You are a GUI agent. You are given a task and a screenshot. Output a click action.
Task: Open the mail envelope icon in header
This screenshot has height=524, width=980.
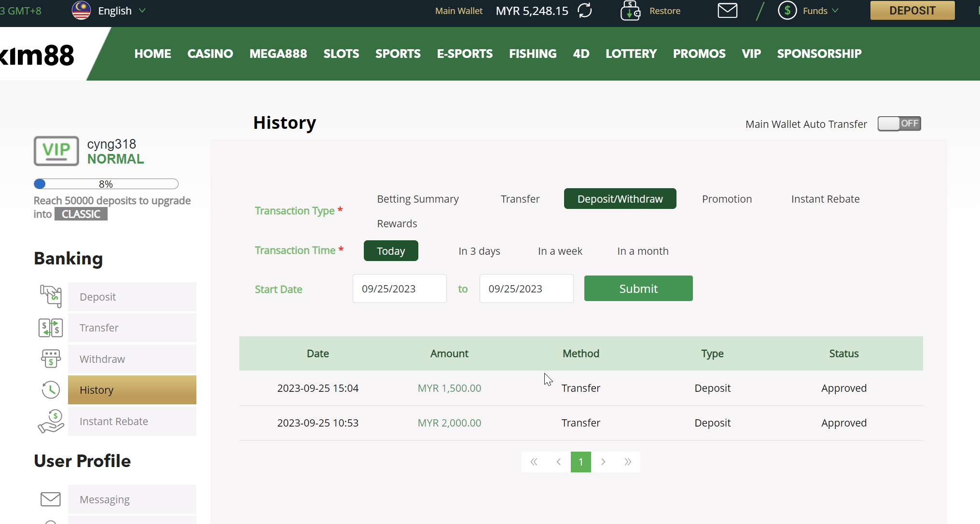click(x=727, y=11)
